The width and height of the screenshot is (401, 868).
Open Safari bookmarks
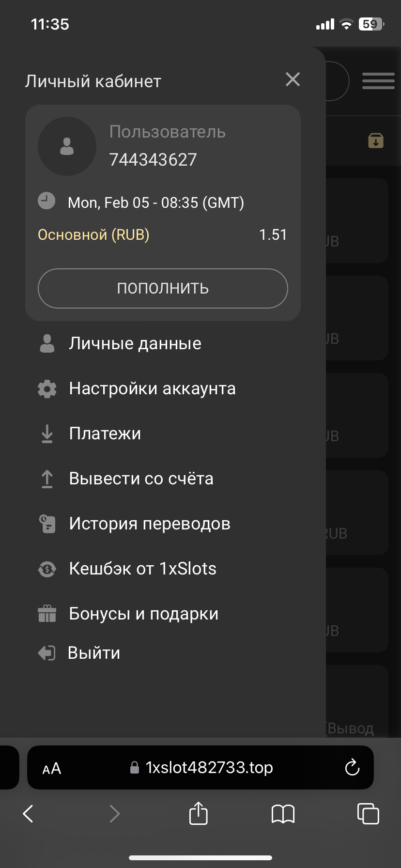pyautogui.click(x=283, y=814)
